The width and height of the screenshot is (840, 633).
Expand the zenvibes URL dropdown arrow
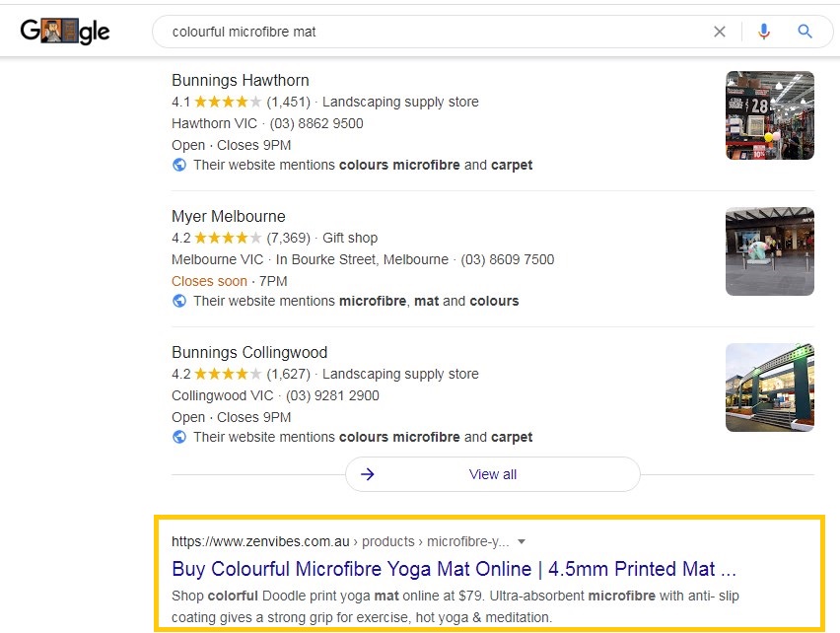pos(522,541)
